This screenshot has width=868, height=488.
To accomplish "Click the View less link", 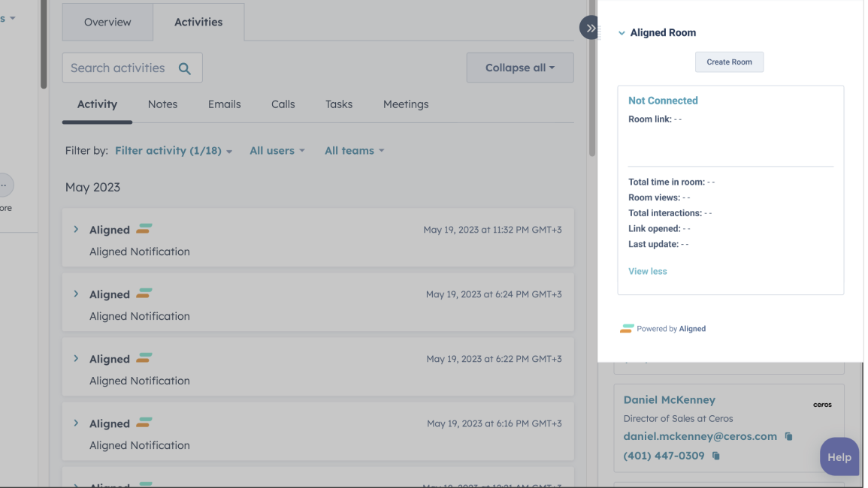I will point(647,271).
